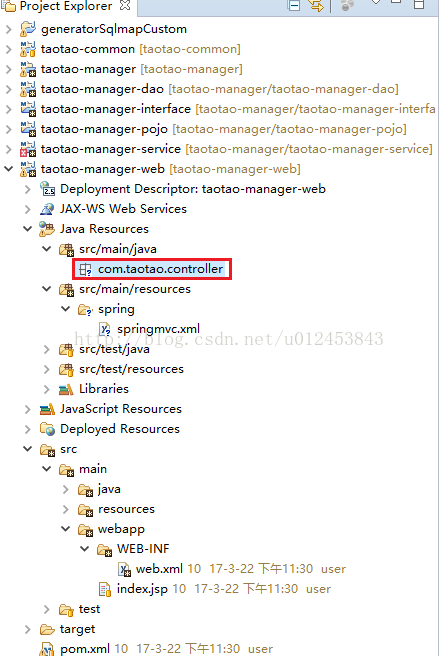Click the taotao-manager-pojo project icon

tap(28, 129)
